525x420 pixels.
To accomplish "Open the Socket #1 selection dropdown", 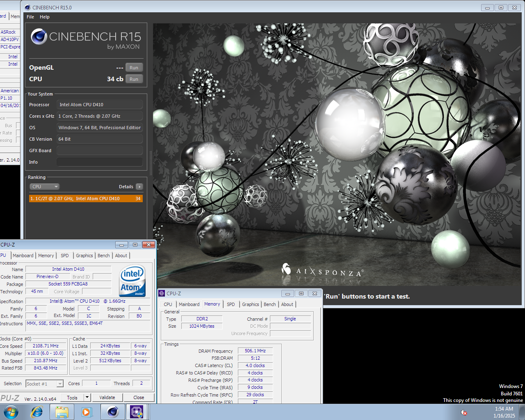I will pyautogui.click(x=44, y=384).
